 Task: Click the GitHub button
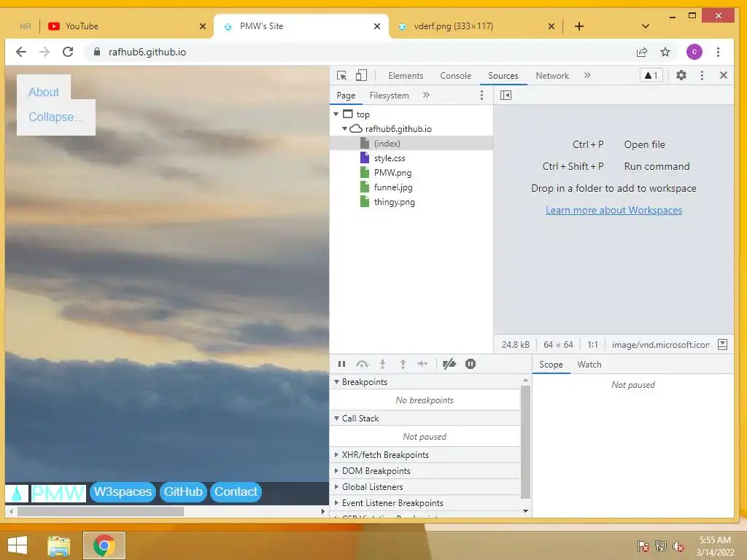click(x=183, y=492)
